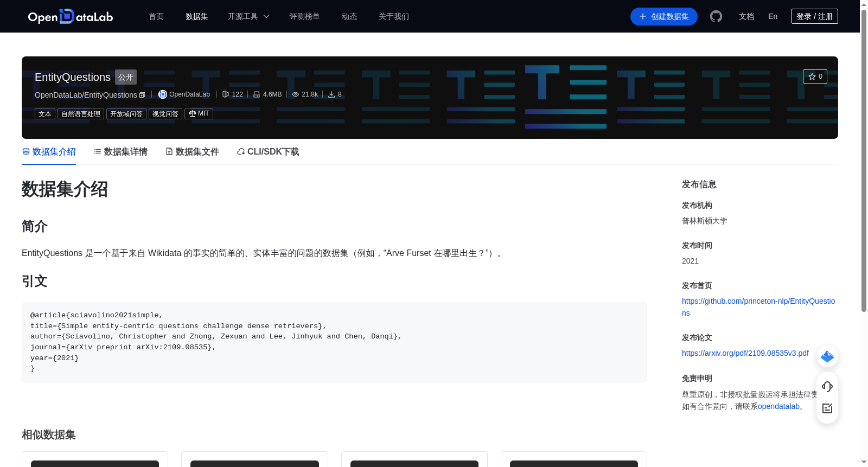Click the 4.6MB storage size icon

coord(257,94)
